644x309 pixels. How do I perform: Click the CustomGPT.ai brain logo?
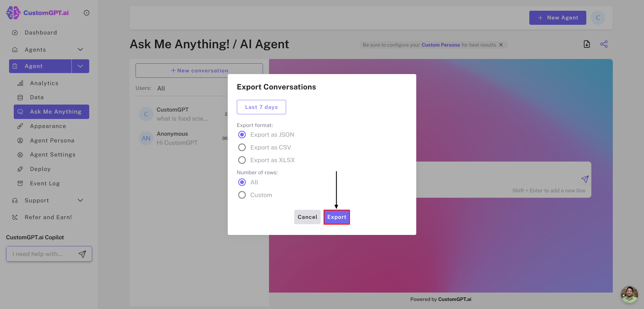(13, 13)
